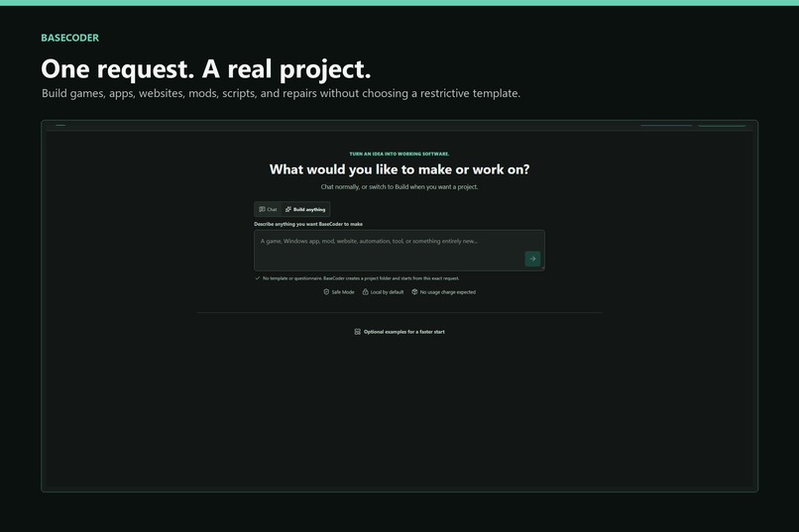Click 'Describe anything you want BaseCoder' label
The width and height of the screenshot is (799, 532).
[308, 224]
